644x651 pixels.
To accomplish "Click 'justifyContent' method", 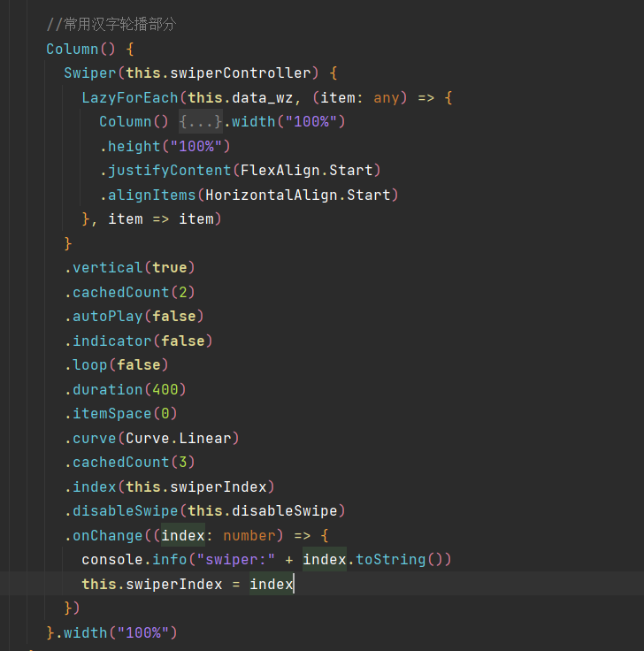I will click(x=170, y=170).
